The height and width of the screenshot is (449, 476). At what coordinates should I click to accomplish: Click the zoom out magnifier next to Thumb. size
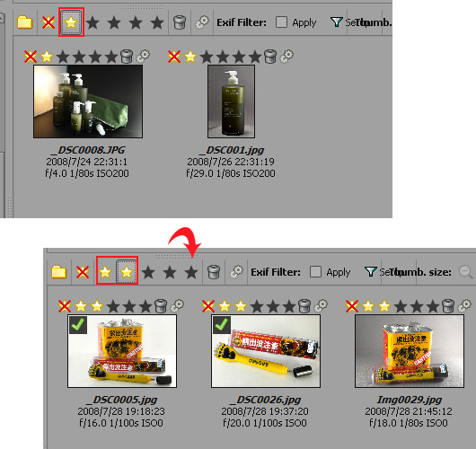pos(466,272)
